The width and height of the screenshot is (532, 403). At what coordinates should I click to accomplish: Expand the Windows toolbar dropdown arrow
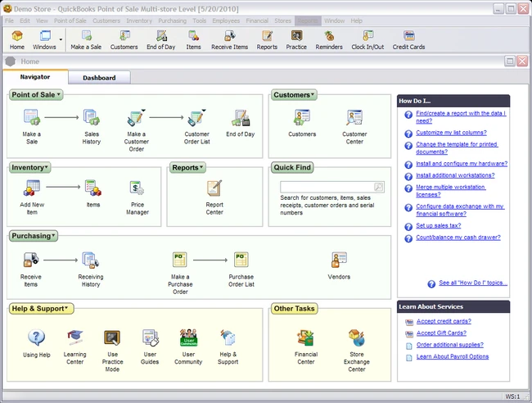[x=61, y=39]
